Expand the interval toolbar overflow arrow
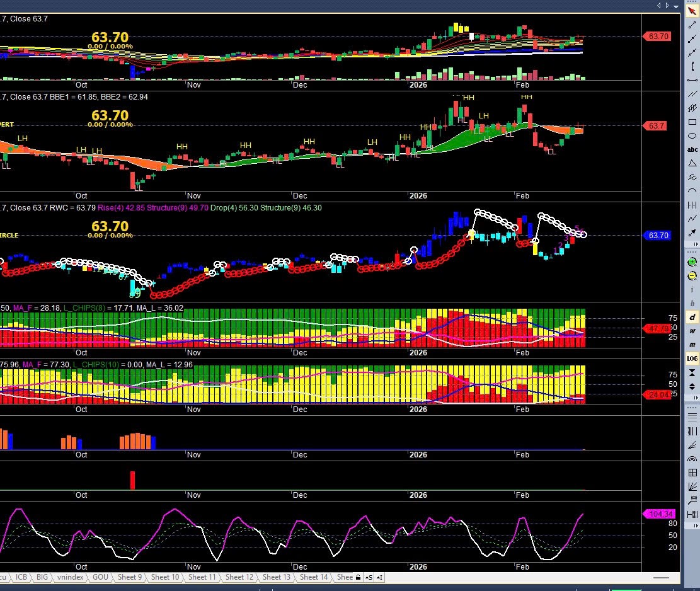Screen dimensions: 700x591 [696, 398]
